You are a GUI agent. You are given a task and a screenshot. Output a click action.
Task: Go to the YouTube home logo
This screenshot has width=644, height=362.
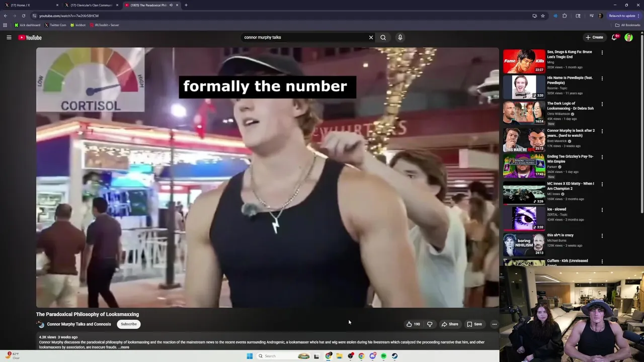click(x=30, y=38)
